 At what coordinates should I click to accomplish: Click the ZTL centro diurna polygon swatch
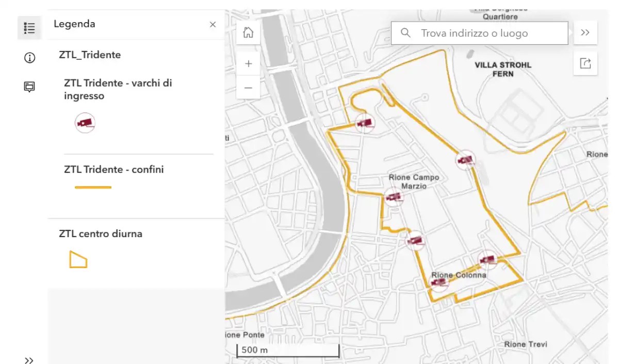point(78,259)
